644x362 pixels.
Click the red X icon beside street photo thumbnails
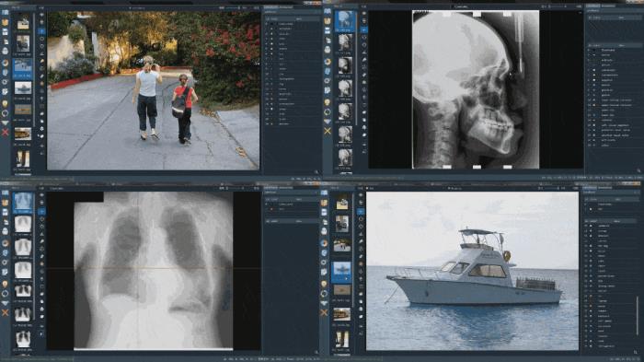[5, 133]
